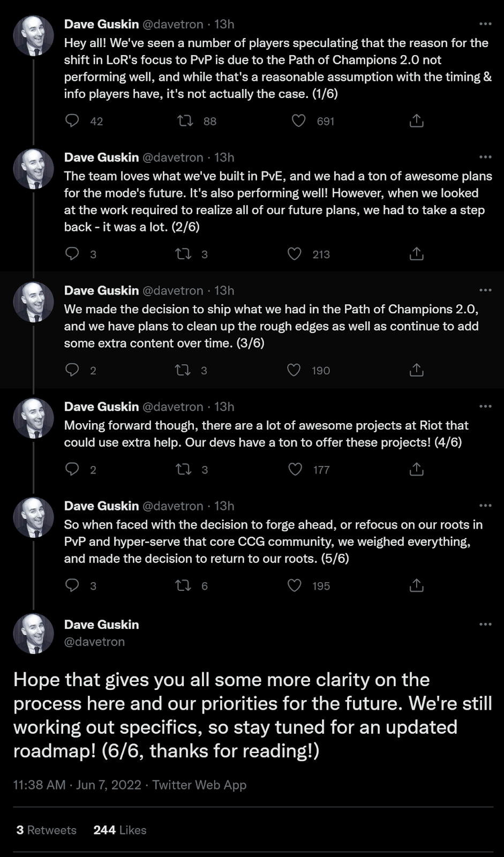Click Dave Guskin's avatar on the final tweet

coord(33,633)
